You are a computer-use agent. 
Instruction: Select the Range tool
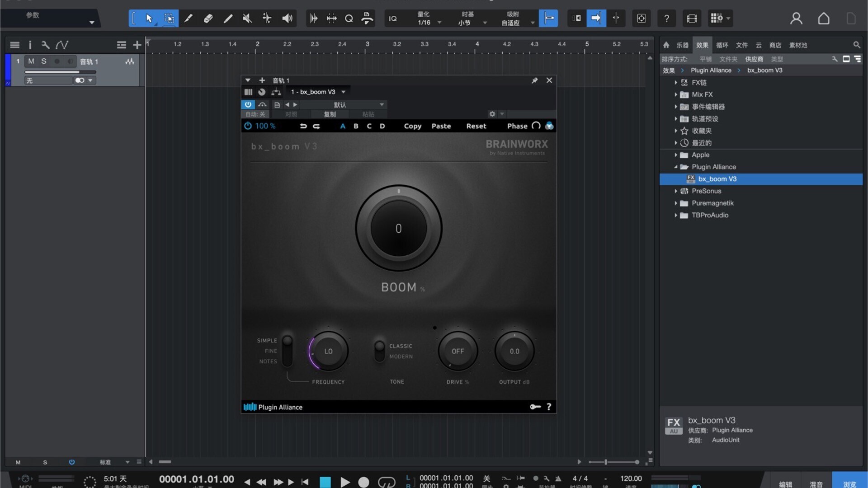coord(169,19)
